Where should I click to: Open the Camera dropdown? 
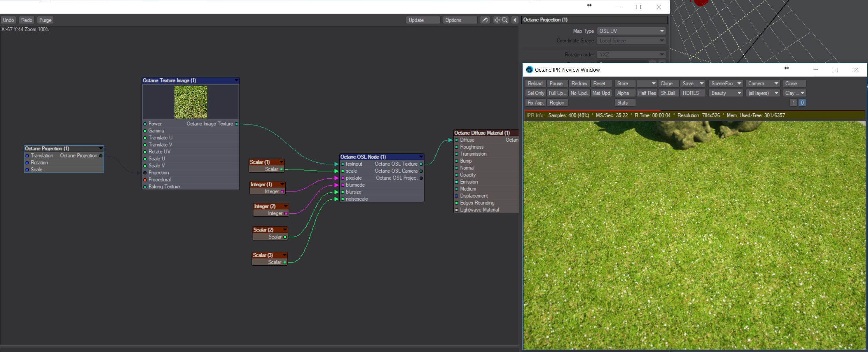763,84
